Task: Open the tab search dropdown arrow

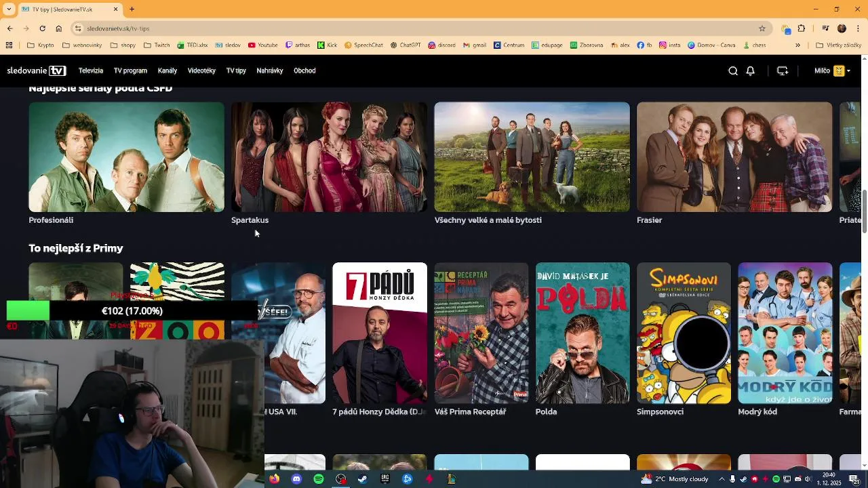Action: point(7,9)
